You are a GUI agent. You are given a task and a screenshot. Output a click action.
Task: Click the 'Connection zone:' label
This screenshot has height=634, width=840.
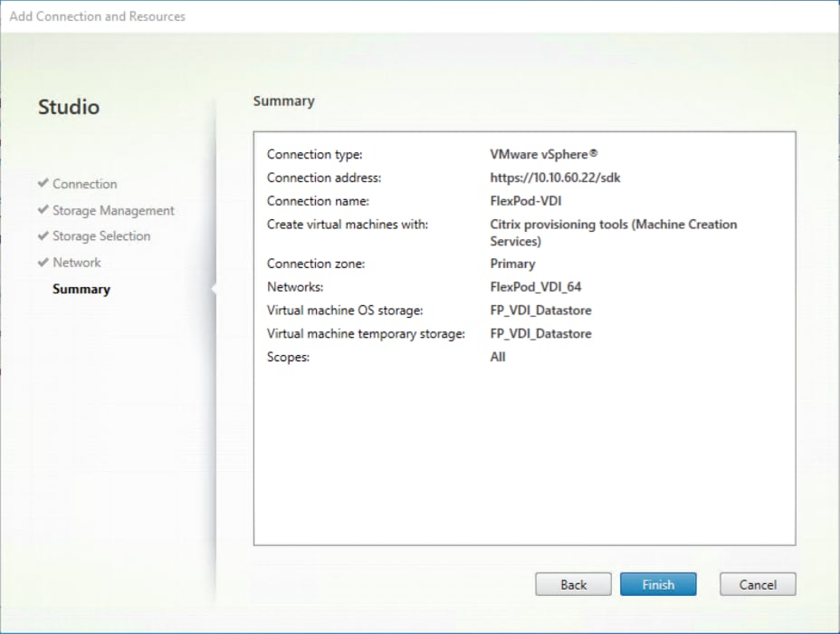(x=316, y=264)
